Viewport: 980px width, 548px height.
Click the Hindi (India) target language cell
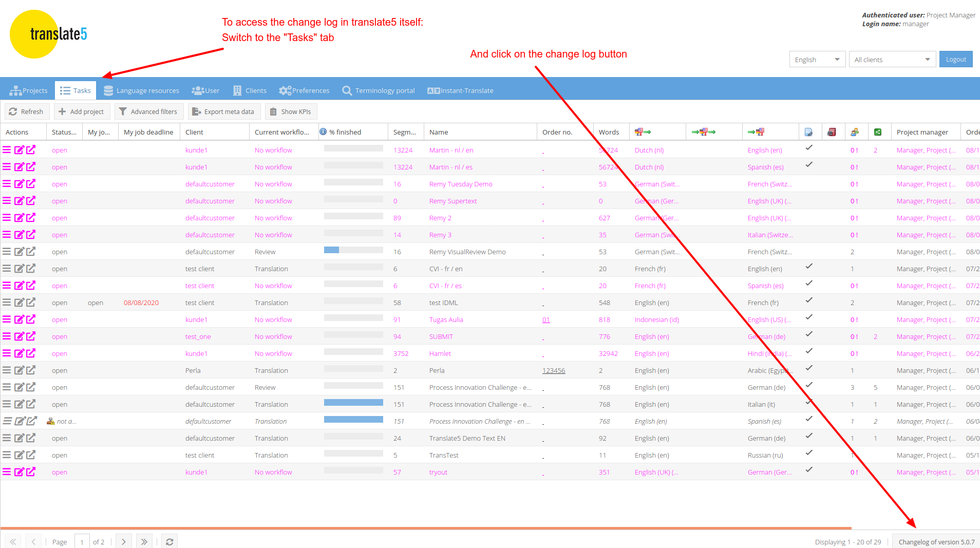770,353
